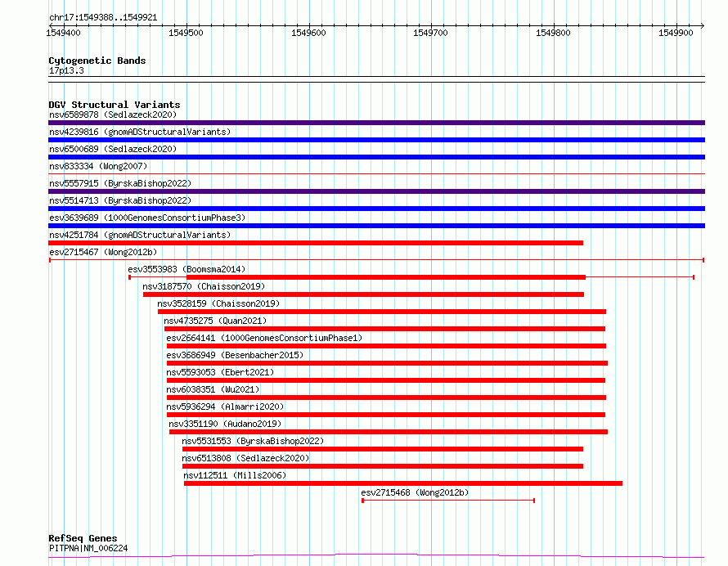Image resolution: width=728 pixels, height=566 pixels.
Task: Click nsv6038351 (Wu2021) label
Action: (213, 389)
